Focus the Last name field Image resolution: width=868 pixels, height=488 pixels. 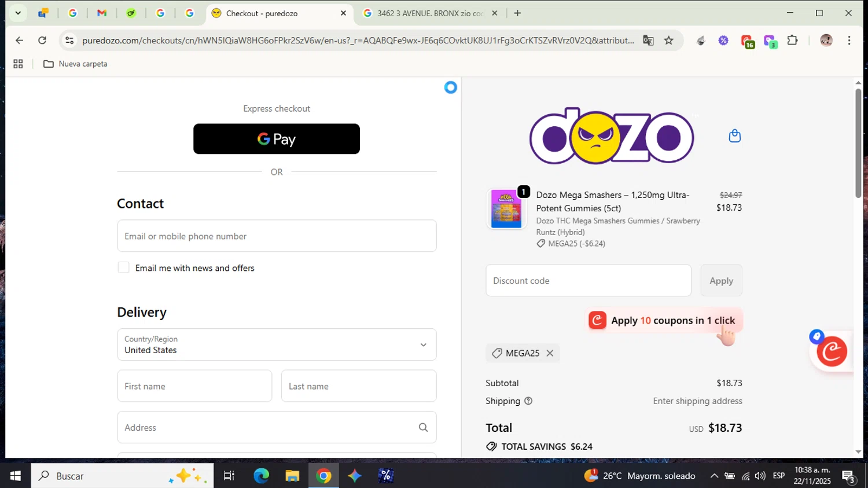359,386
